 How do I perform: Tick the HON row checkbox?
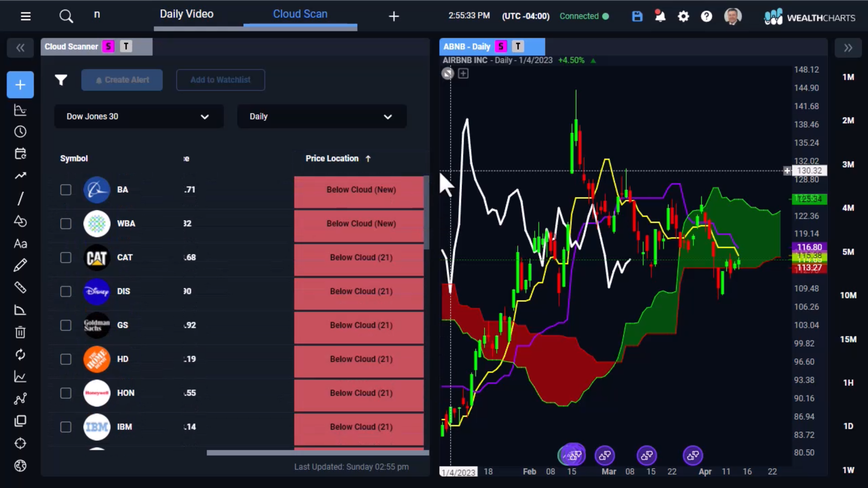point(66,393)
